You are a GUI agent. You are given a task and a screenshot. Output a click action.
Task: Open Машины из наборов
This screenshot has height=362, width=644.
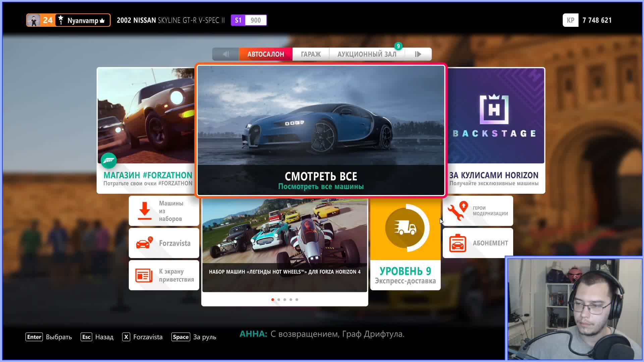(x=164, y=211)
